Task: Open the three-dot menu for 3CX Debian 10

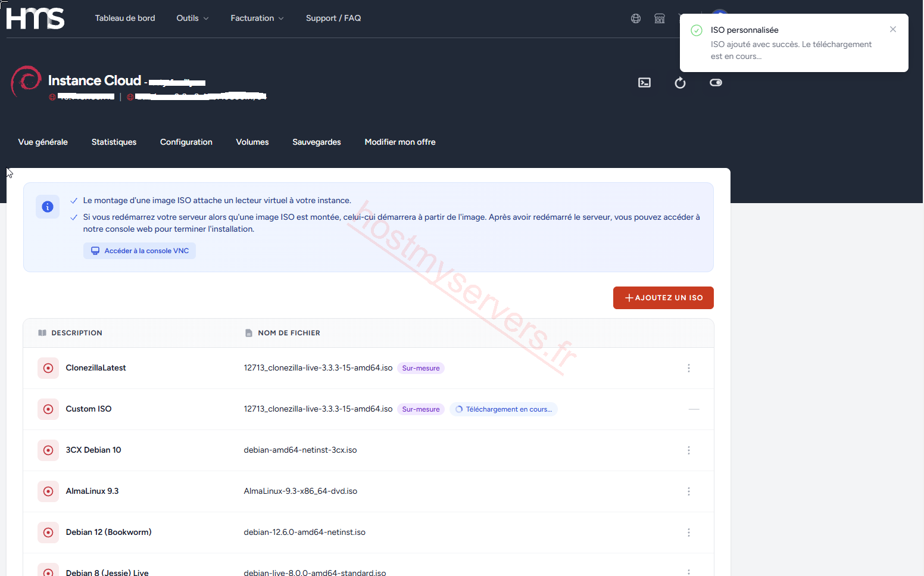Action: (x=689, y=450)
